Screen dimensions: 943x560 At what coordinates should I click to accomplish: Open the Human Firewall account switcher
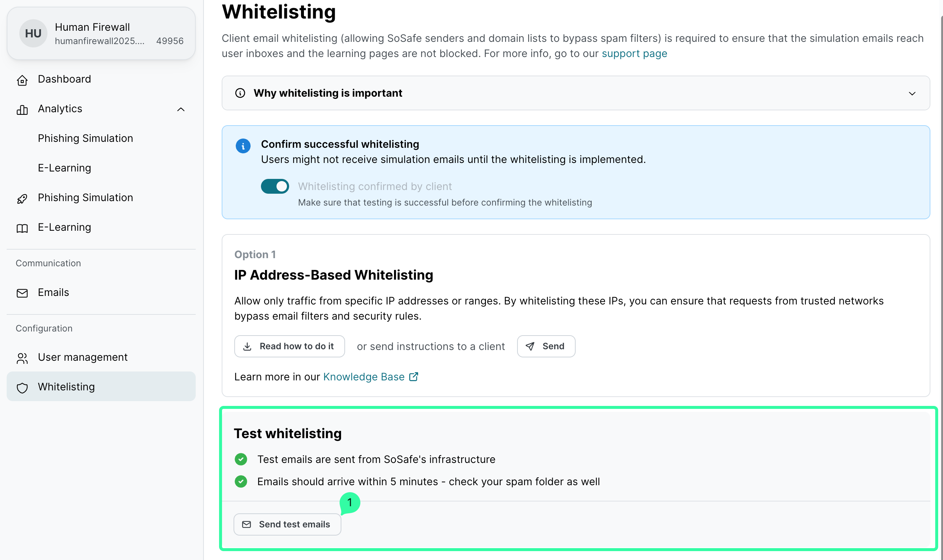point(101,34)
